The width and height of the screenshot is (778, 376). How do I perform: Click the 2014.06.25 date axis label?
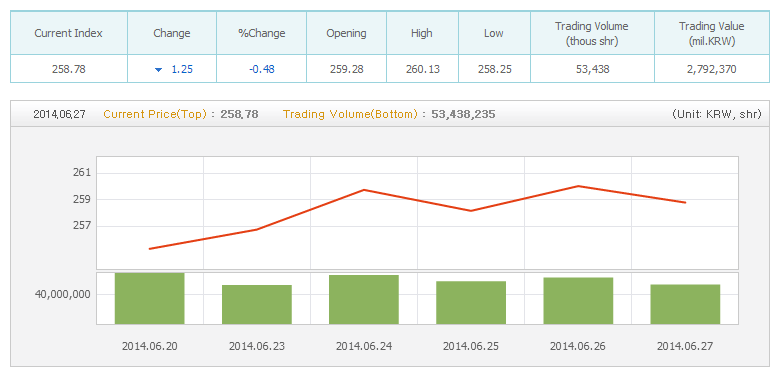coord(471,346)
